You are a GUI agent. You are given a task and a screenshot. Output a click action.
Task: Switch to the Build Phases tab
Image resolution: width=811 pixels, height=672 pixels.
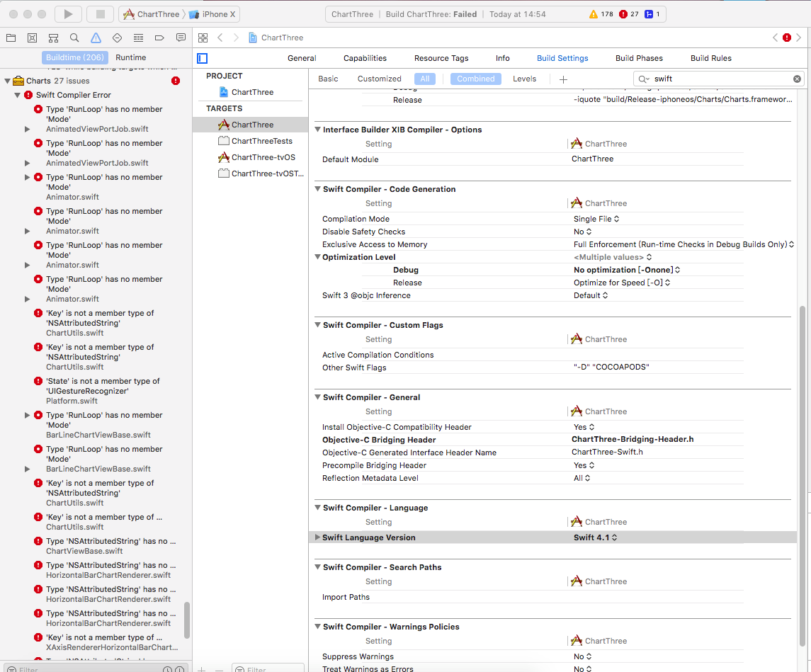point(640,58)
